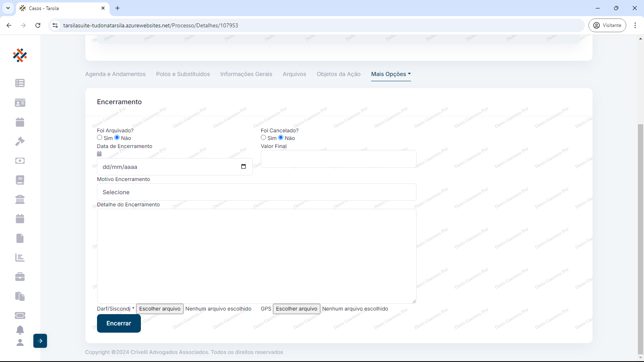Open the briefcase icon in sidebar
This screenshot has width=644, height=362.
pos(20,277)
